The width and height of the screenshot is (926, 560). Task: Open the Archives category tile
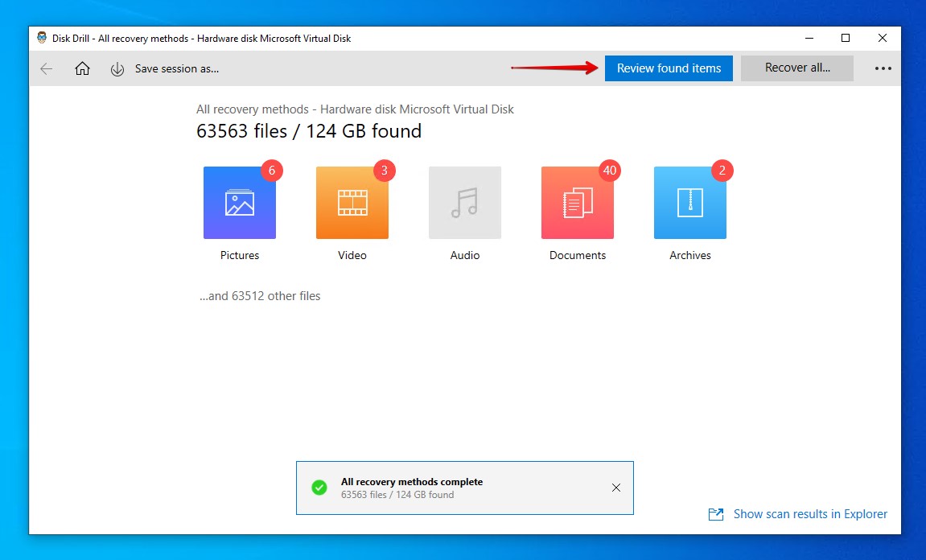[x=689, y=203]
